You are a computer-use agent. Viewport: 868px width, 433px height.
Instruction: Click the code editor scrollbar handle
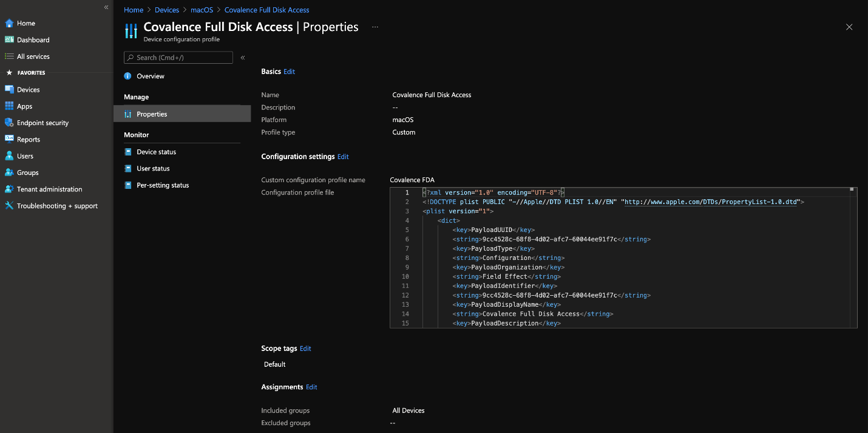(x=852, y=190)
